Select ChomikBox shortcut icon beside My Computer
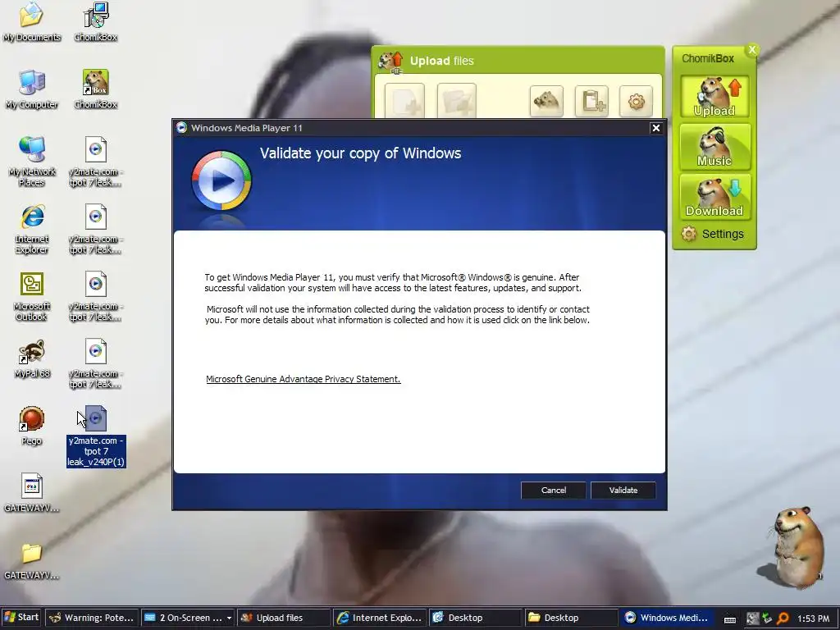 pos(95,89)
